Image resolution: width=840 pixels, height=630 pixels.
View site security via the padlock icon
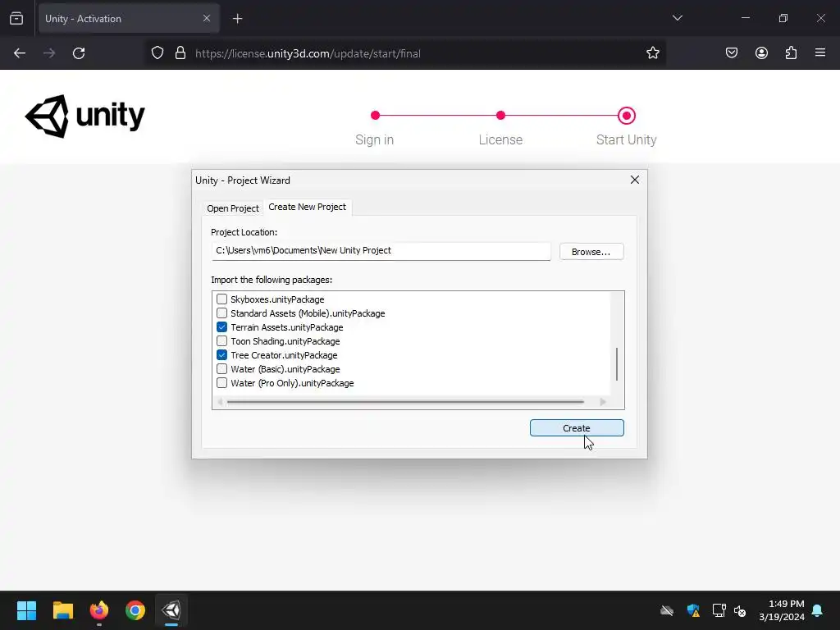coord(180,53)
